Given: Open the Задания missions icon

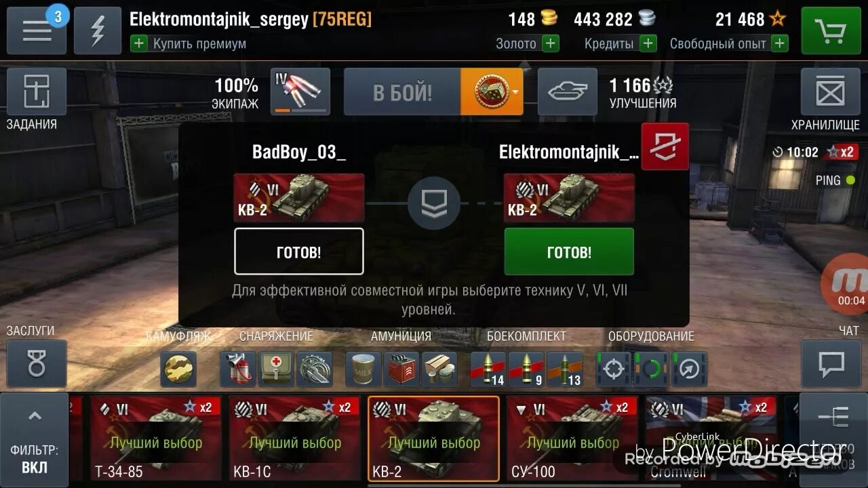Looking at the screenshot, I should pyautogui.click(x=37, y=91).
